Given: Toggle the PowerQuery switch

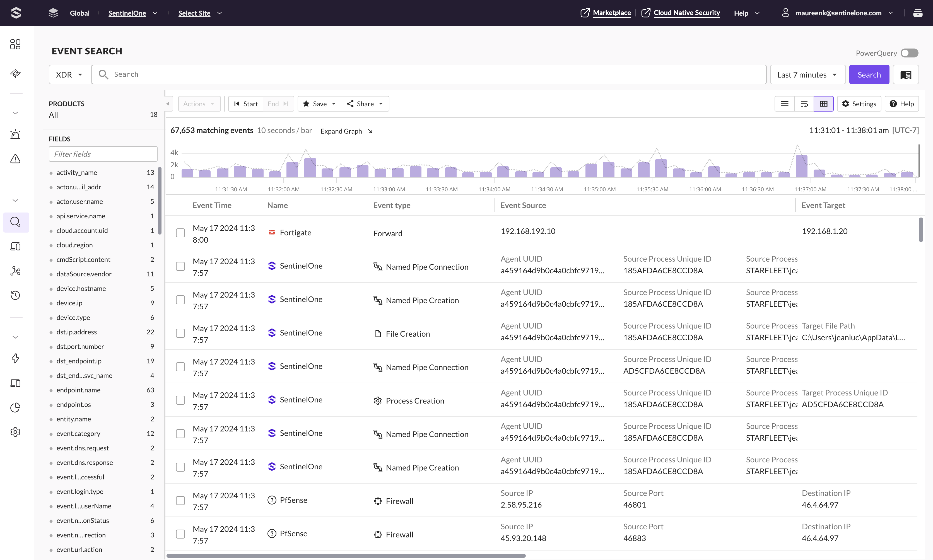Looking at the screenshot, I should click(909, 53).
